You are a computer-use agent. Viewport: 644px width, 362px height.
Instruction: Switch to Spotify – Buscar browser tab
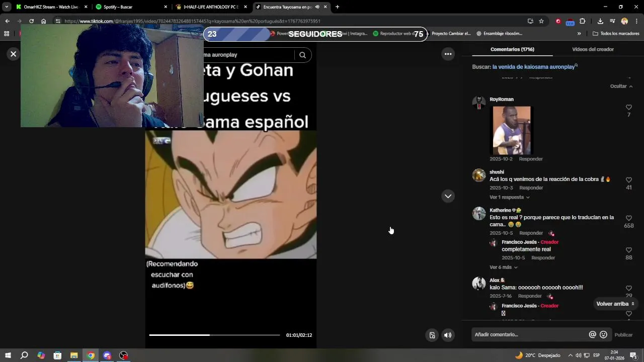(132, 7)
